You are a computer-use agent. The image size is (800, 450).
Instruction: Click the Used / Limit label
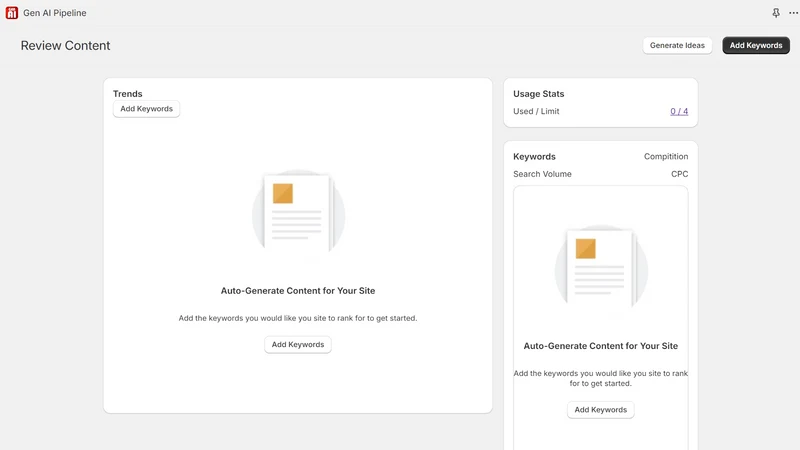click(536, 111)
